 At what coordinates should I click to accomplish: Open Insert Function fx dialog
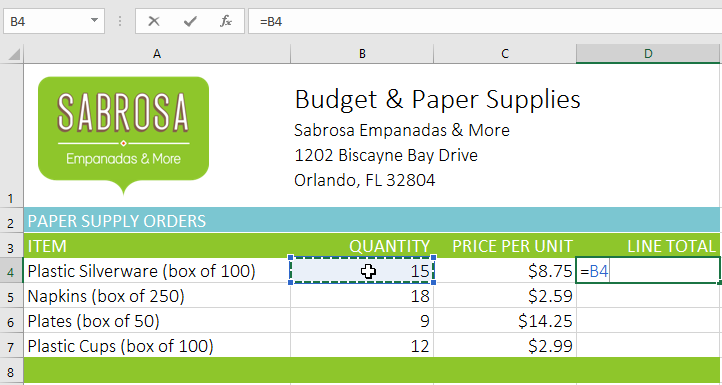click(x=226, y=21)
